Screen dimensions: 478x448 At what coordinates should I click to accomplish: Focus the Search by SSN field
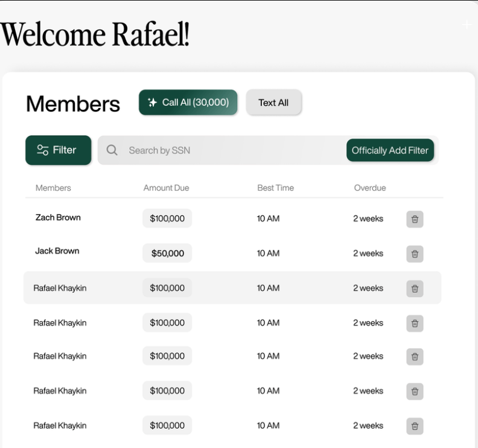point(229,150)
